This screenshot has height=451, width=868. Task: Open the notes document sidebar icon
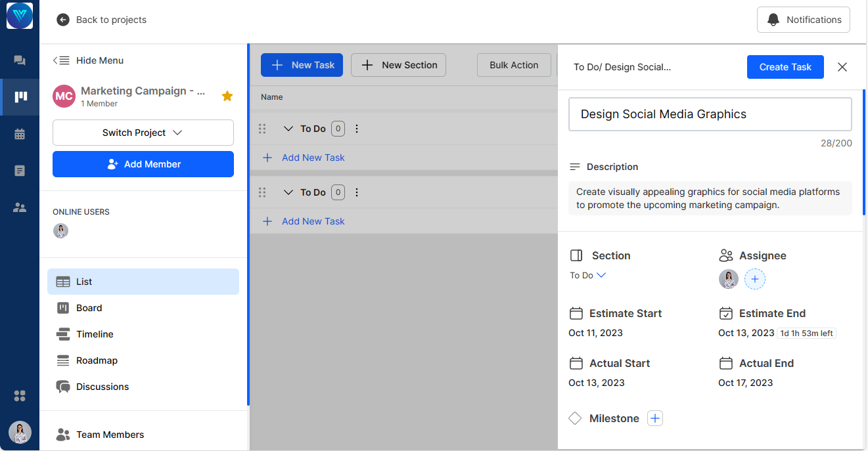pyautogui.click(x=20, y=171)
